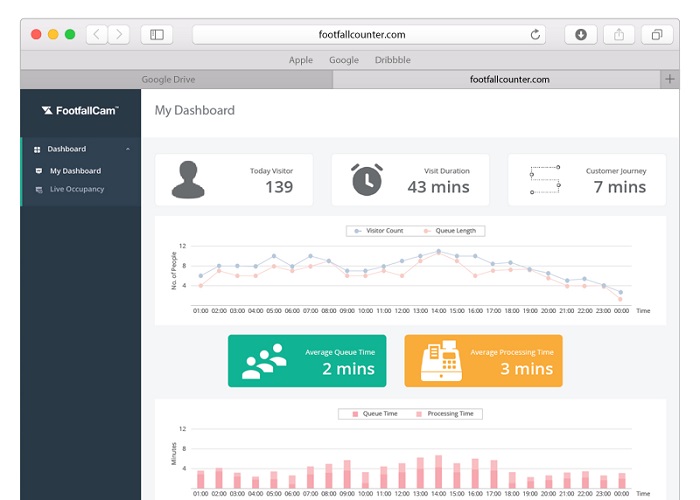Show all tabs overview icon
The image size is (700, 500).
coord(657,34)
